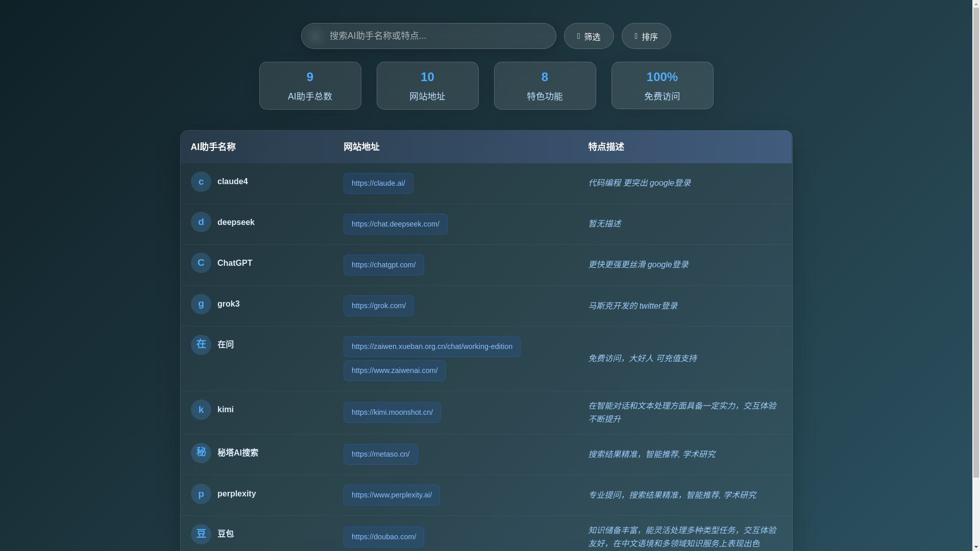The width and height of the screenshot is (980, 551).
Task: Click description 代码编程 更突出 google登录
Action: (x=640, y=183)
